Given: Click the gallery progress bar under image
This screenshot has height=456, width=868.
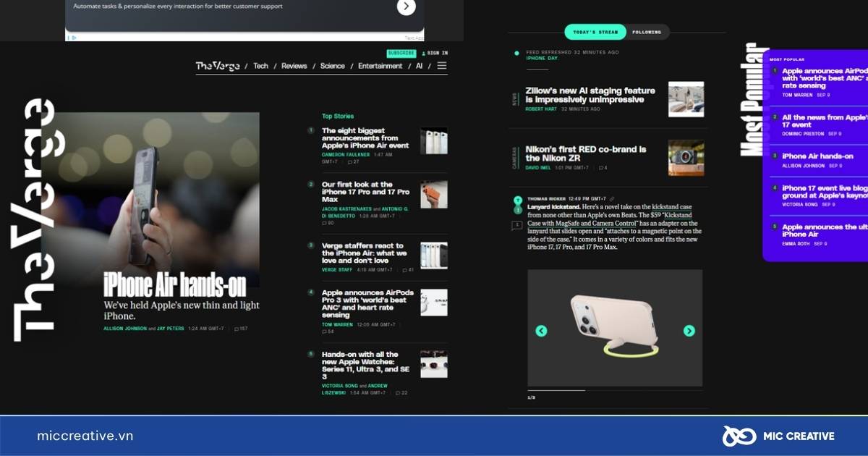Looking at the screenshot, I should [615, 391].
